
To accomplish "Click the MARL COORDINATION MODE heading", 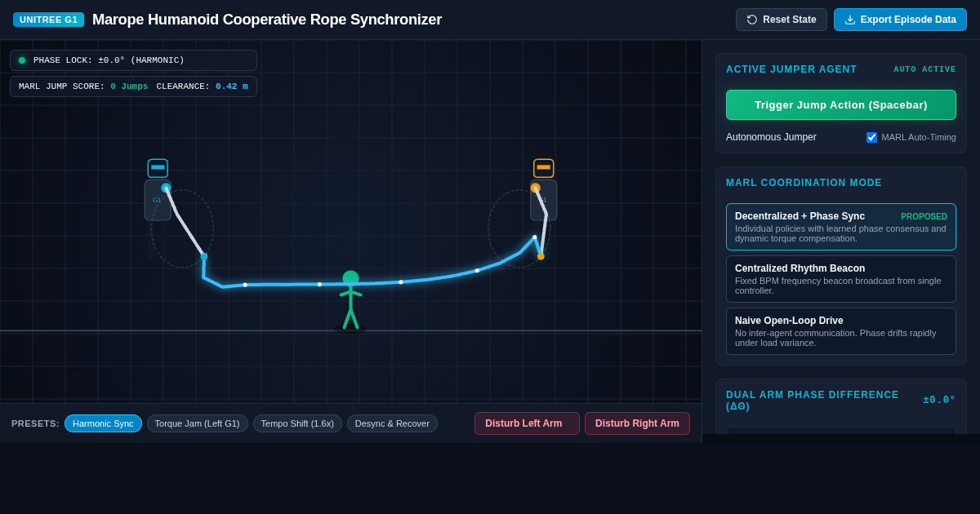I will 804,183.
